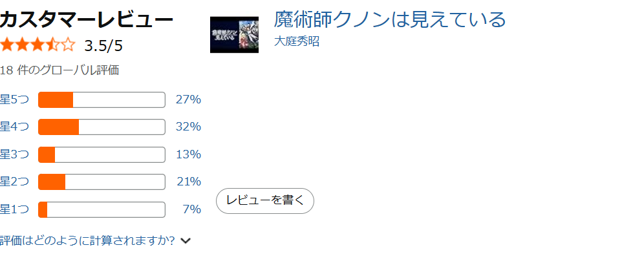This screenshot has width=644, height=263.
Task: Click the 1-star histogram bar
Action: (x=102, y=210)
